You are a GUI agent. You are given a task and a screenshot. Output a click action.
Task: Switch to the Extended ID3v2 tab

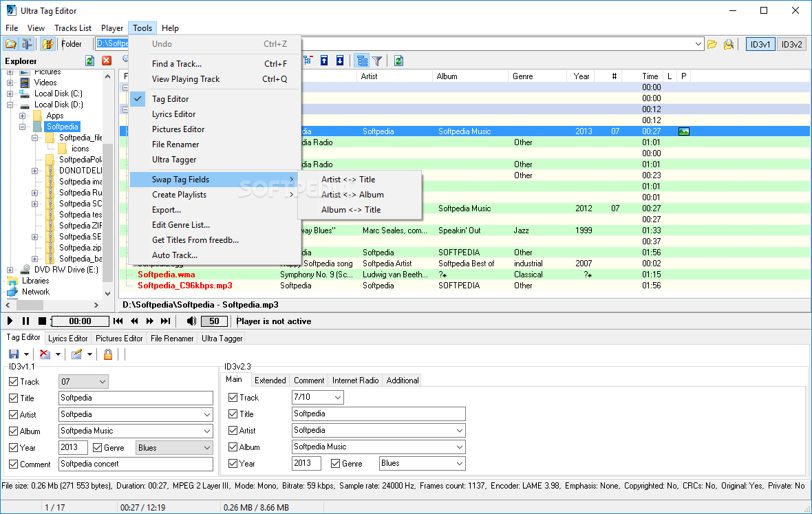(x=270, y=381)
